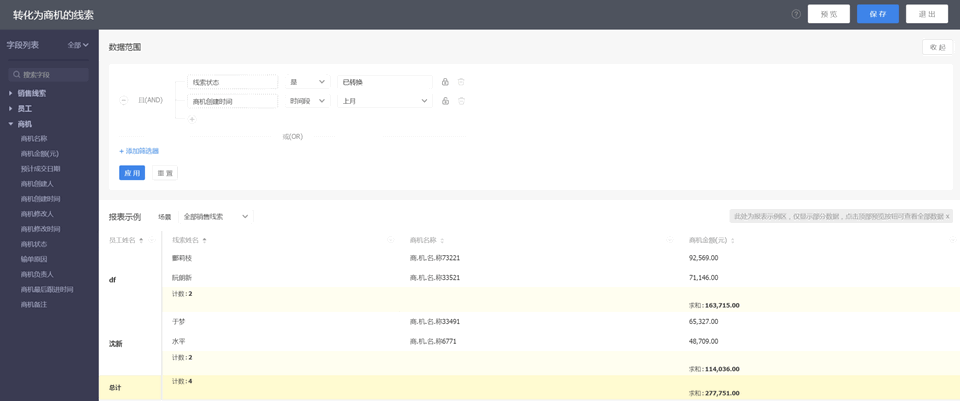Delete the 商机创建时间 filter row

462,101
